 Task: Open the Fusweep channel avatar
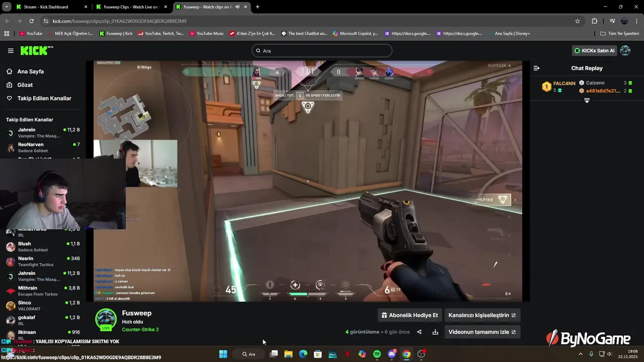click(106, 319)
